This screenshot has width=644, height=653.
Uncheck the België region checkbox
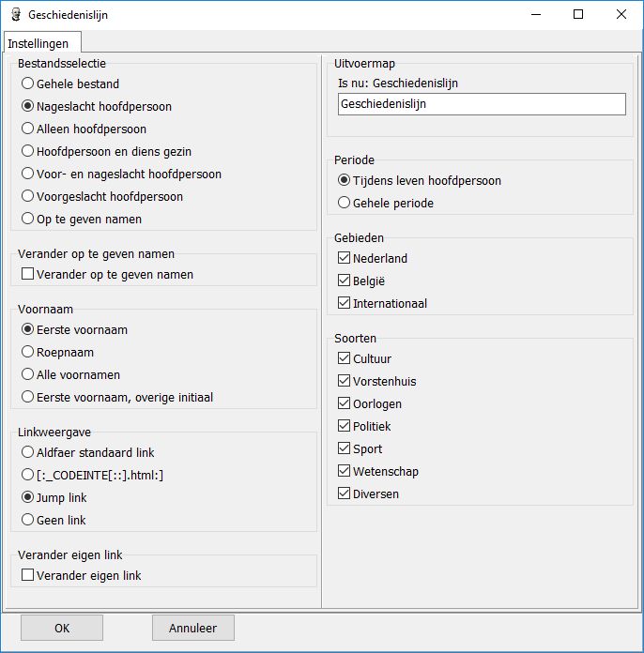344,281
